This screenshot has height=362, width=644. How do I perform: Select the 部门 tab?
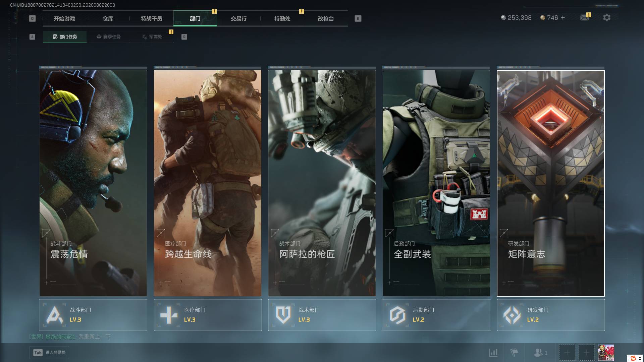(195, 19)
